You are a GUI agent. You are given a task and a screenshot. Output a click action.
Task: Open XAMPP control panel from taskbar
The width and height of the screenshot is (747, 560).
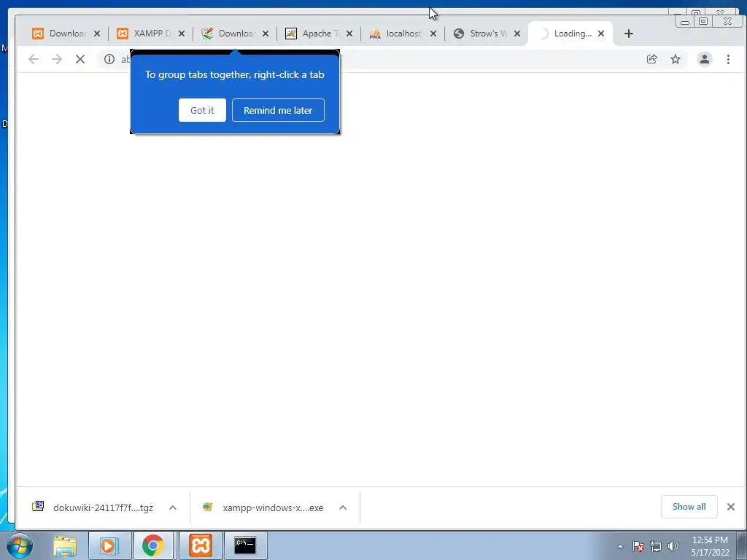coord(201,545)
